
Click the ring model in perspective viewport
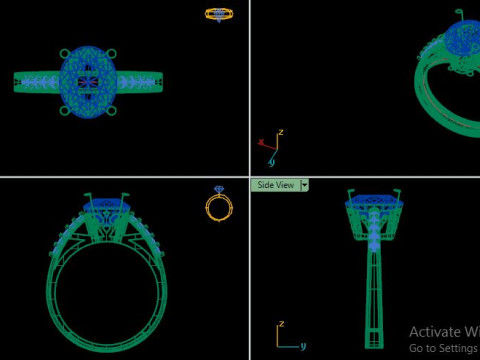tap(448, 73)
